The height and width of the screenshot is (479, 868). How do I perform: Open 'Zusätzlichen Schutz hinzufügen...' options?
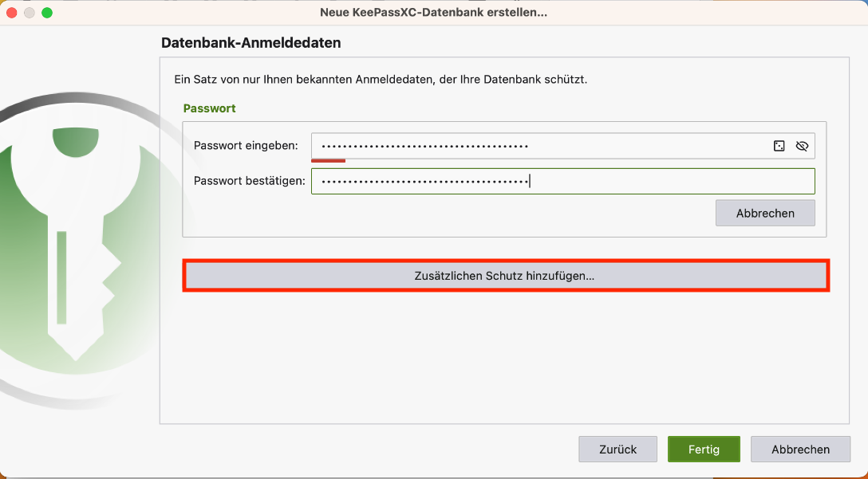pos(506,276)
